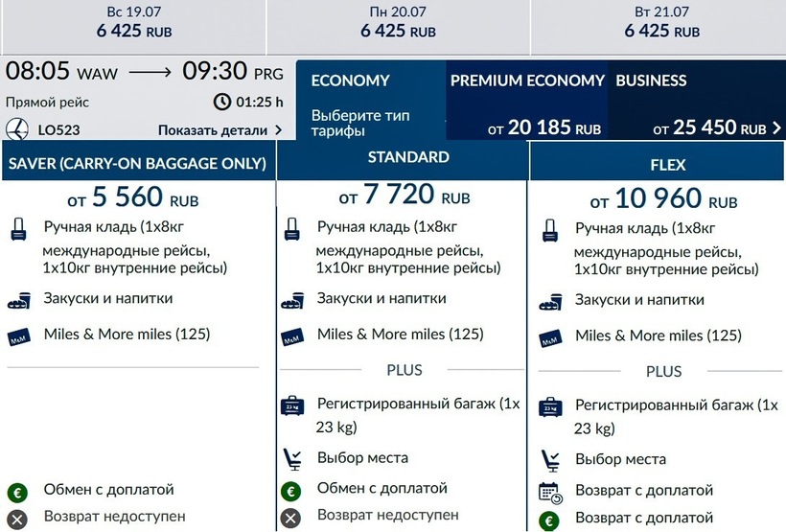
Task: Click the calendar refund icon in Flex column
Action: (549, 492)
